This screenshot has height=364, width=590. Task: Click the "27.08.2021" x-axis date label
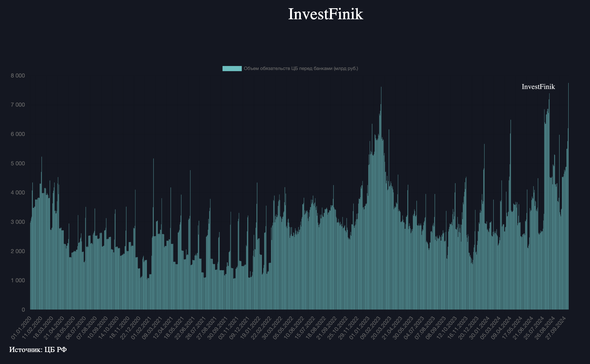207,328
